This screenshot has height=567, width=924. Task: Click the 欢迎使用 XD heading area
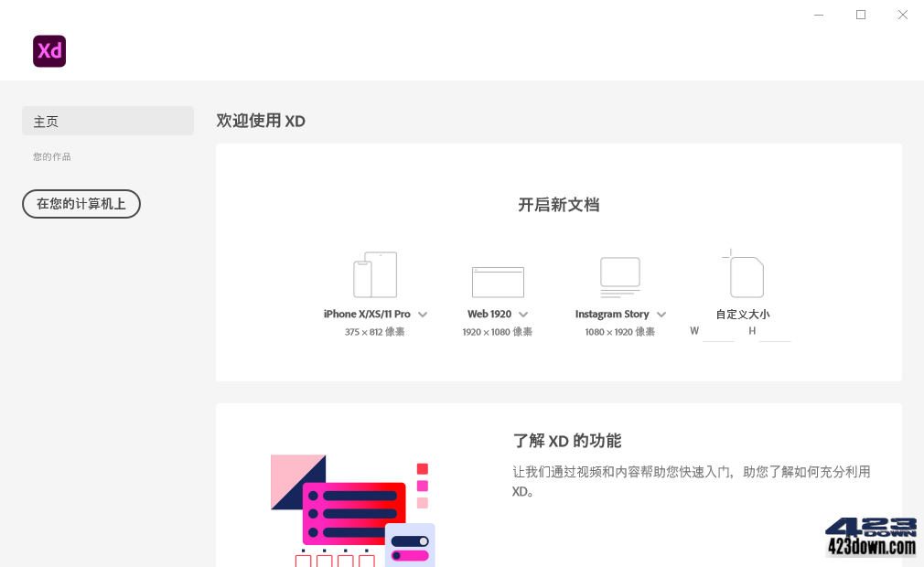point(261,121)
